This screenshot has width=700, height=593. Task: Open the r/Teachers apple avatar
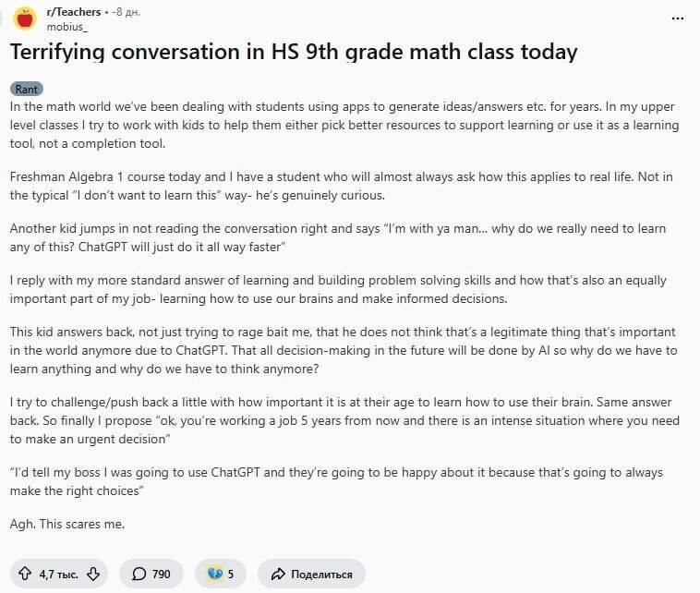[25, 18]
